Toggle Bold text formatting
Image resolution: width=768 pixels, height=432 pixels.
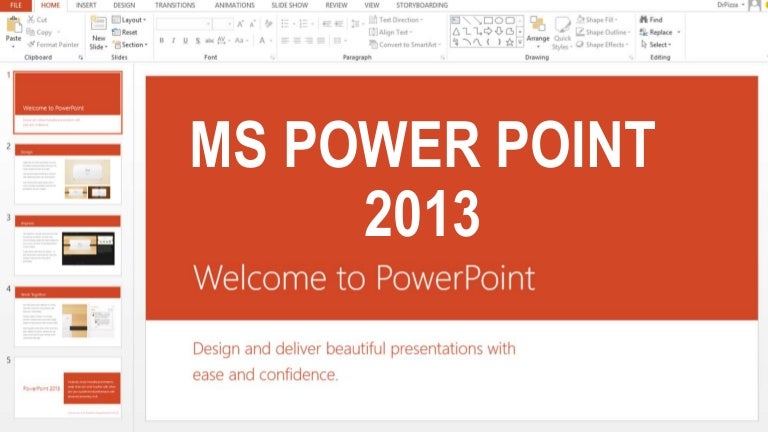161,41
